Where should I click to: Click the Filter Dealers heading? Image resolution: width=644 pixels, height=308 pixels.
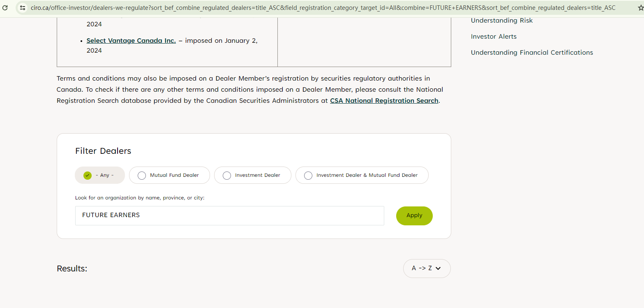click(x=103, y=151)
